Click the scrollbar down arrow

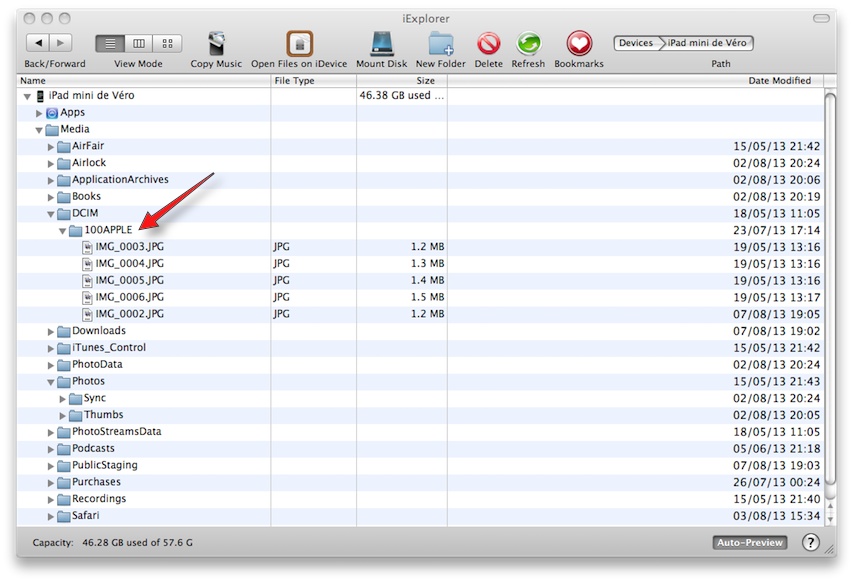pos(830,520)
